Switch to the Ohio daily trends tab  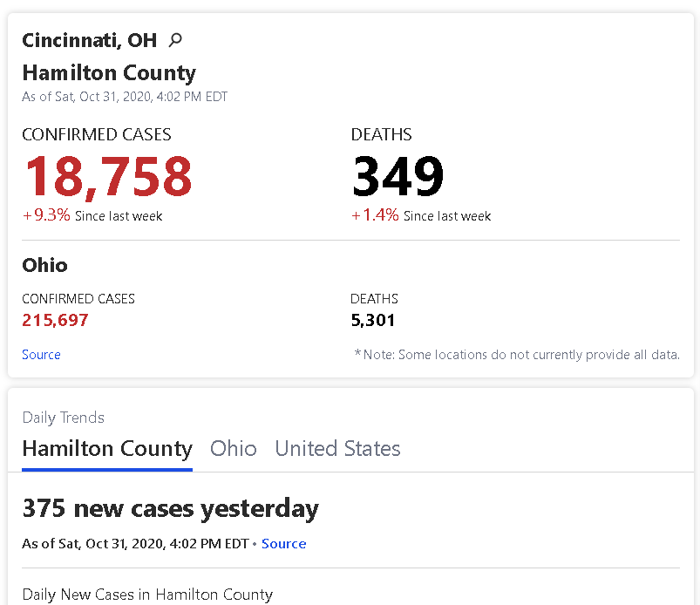(x=233, y=449)
